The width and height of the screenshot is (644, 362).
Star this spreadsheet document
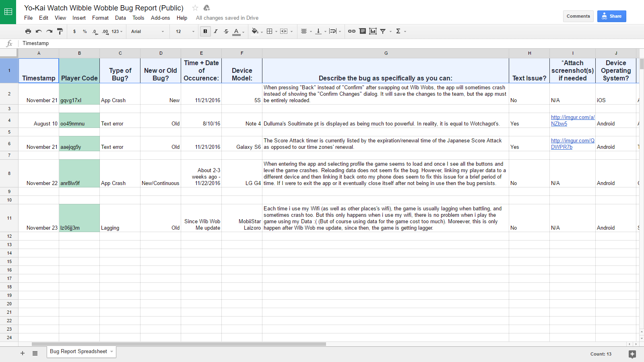195,8
